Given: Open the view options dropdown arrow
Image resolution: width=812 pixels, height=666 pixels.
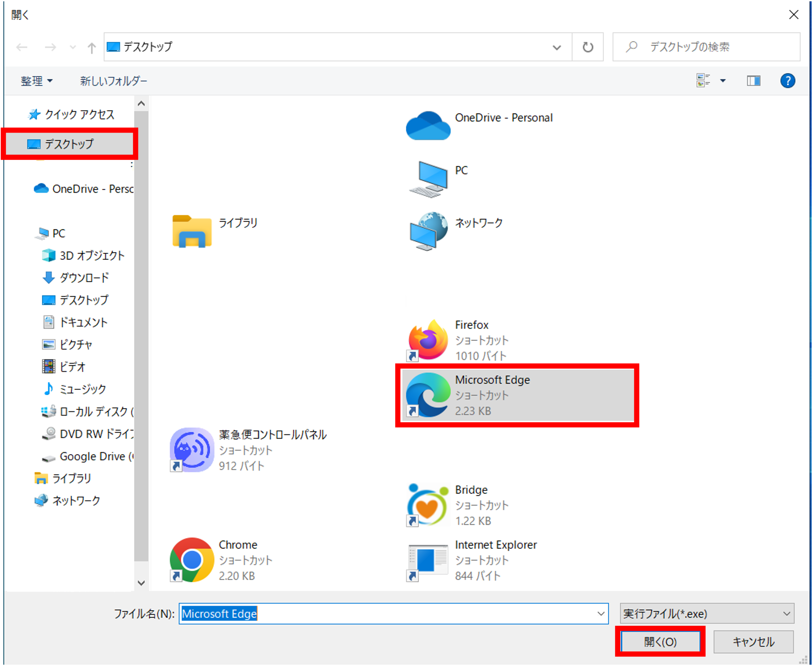Looking at the screenshot, I should click(x=723, y=81).
